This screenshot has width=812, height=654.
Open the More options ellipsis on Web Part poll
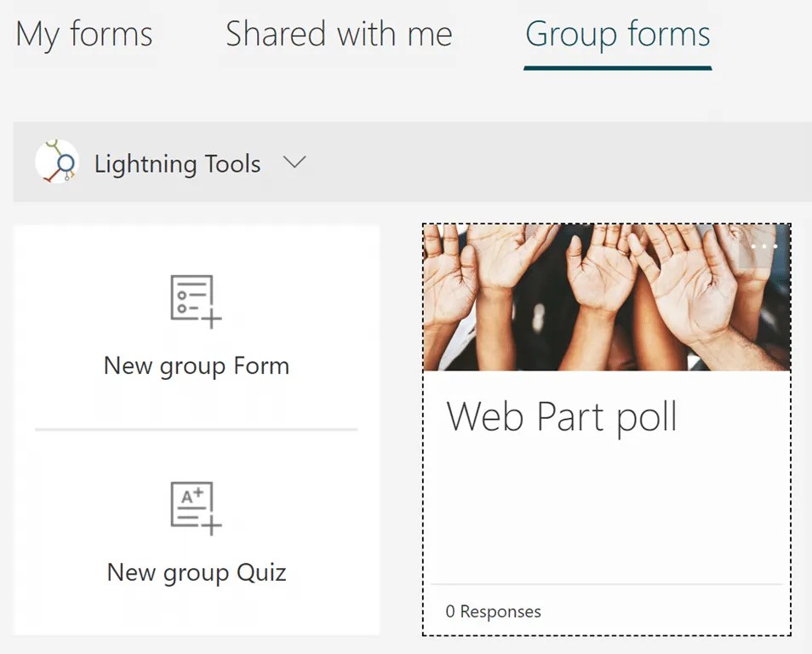click(763, 246)
